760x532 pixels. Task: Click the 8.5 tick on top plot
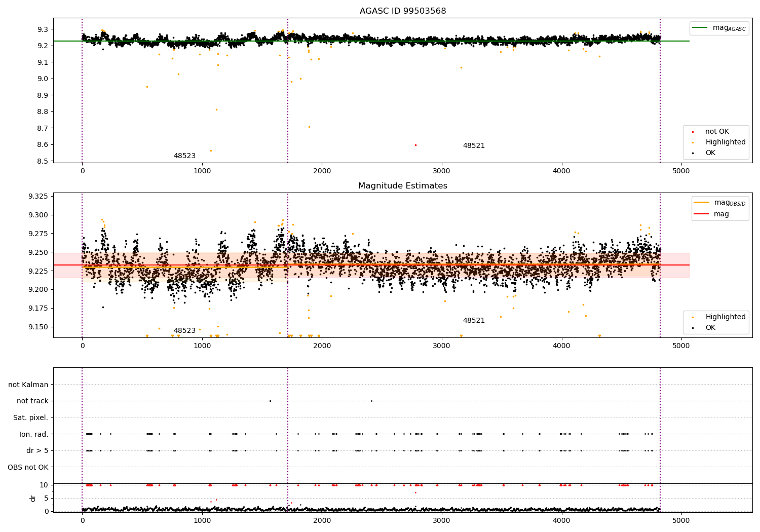coord(43,161)
